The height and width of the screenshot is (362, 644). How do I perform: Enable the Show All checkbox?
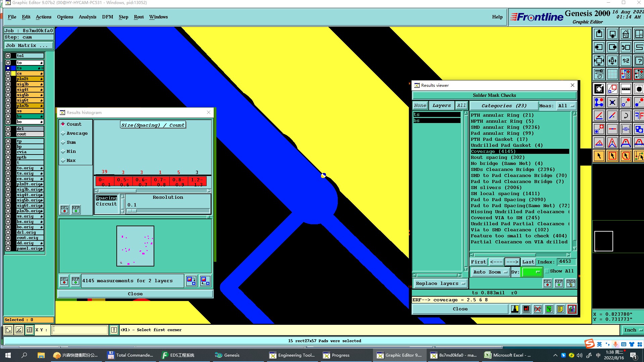point(547,271)
